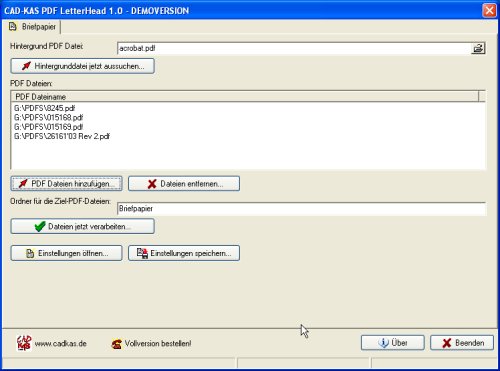
Task: Click the Ordner für die Ziel-PDF-Dateien field
Action: point(301,209)
